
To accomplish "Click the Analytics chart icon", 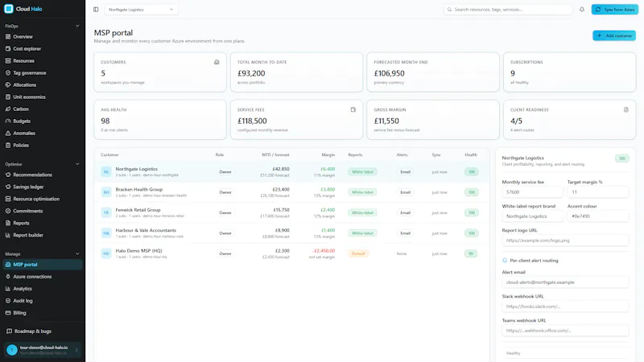I will tap(8, 289).
